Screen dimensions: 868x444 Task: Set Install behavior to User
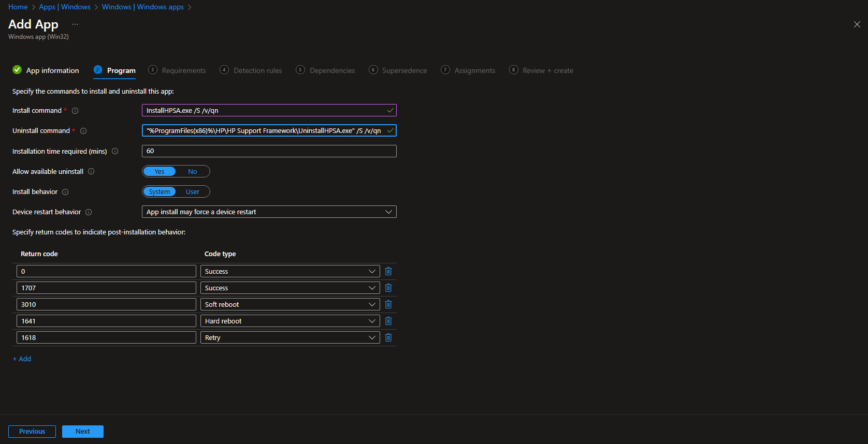coord(192,192)
